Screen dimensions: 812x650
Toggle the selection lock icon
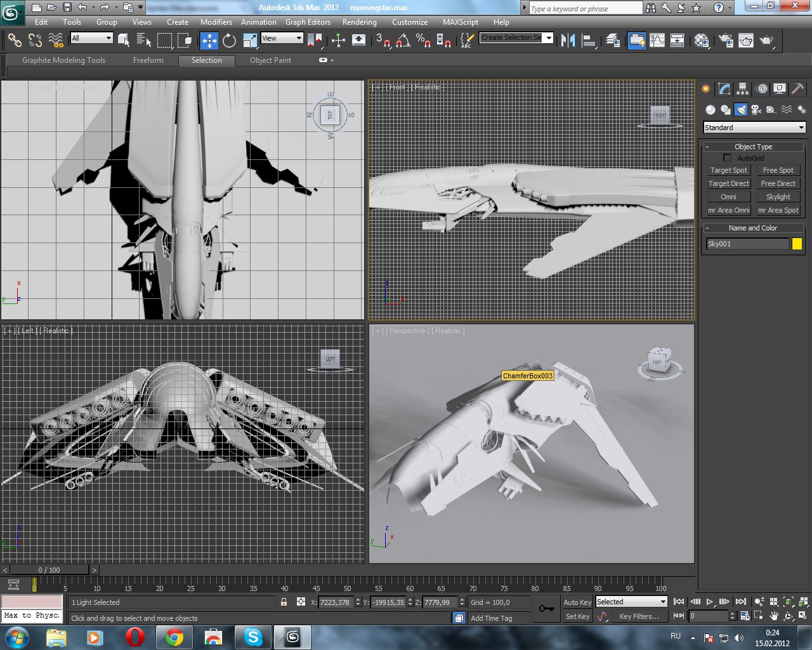point(284,602)
